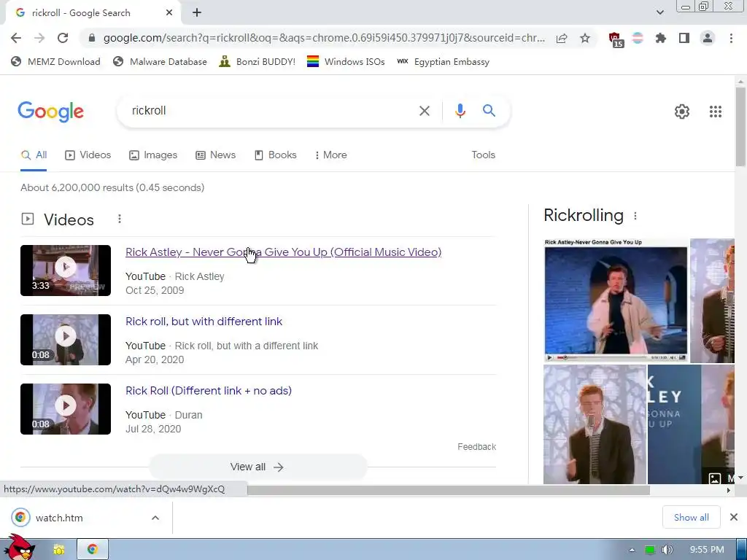Switch to the Images tab

click(x=153, y=155)
